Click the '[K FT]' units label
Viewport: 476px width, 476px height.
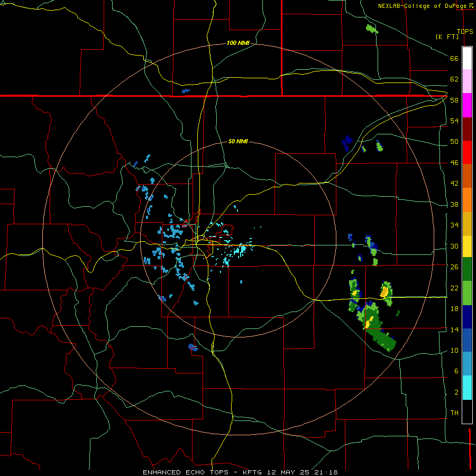point(447,36)
